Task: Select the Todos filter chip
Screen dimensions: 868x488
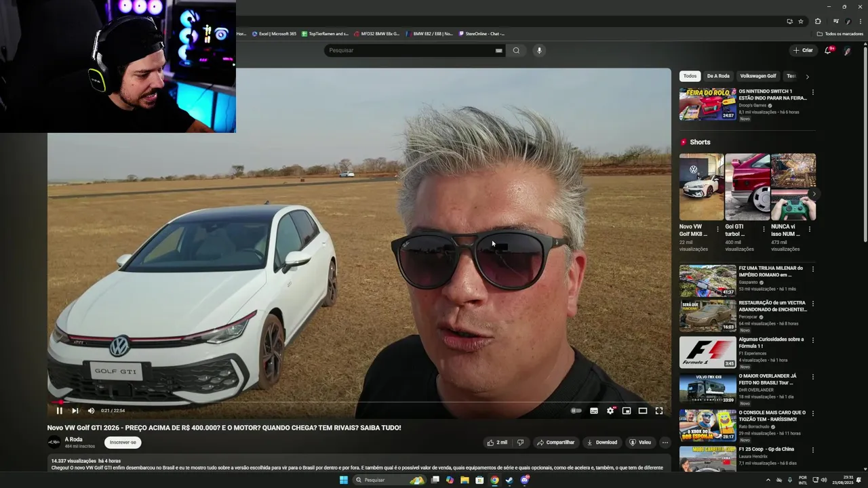Action: [690, 76]
